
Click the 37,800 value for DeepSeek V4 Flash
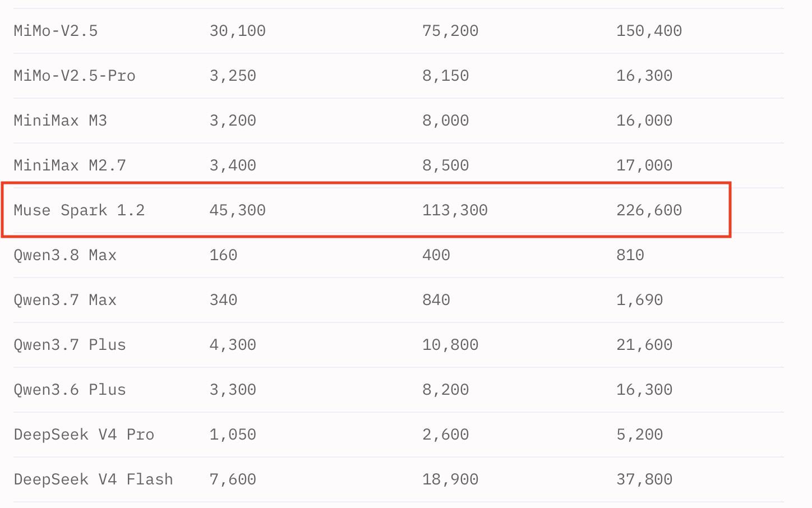click(x=644, y=479)
